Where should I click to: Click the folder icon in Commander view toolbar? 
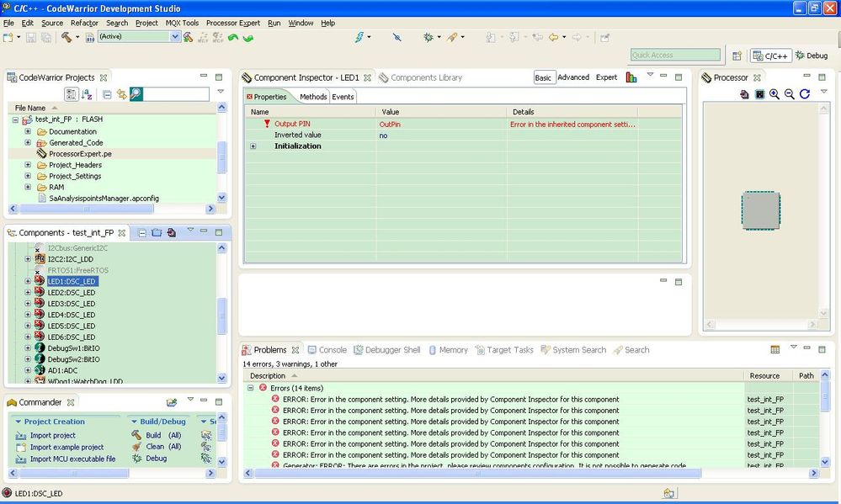172,402
